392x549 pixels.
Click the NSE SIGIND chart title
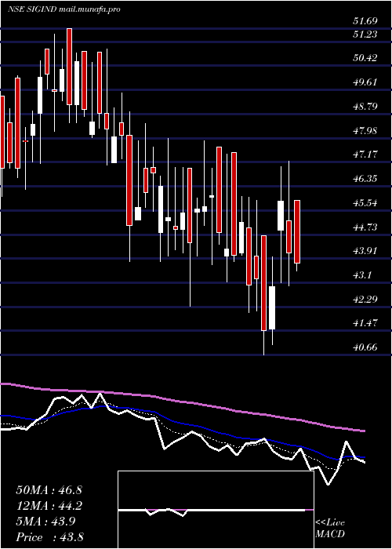64,9
